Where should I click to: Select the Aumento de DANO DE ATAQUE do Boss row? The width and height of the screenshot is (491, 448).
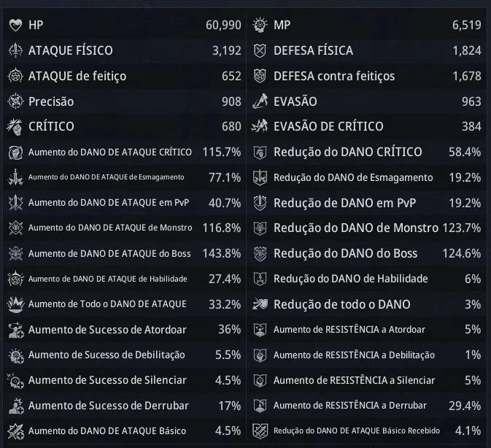pos(125,253)
